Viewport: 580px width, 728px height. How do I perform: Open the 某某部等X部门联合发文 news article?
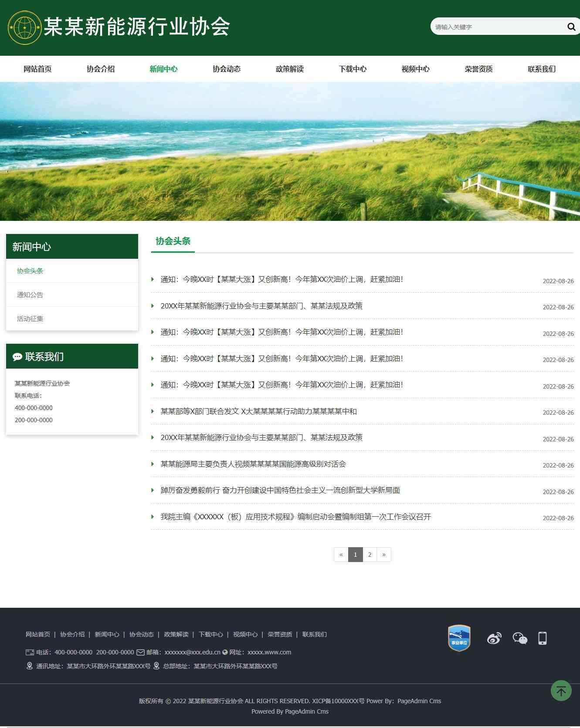pyautogui.click(x=258, y=411)
